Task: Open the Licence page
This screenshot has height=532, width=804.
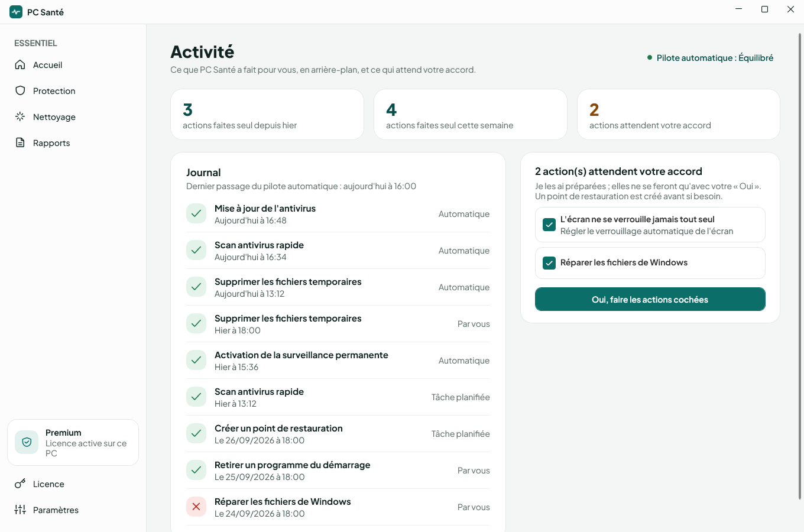Action: (x=73, y=484)
